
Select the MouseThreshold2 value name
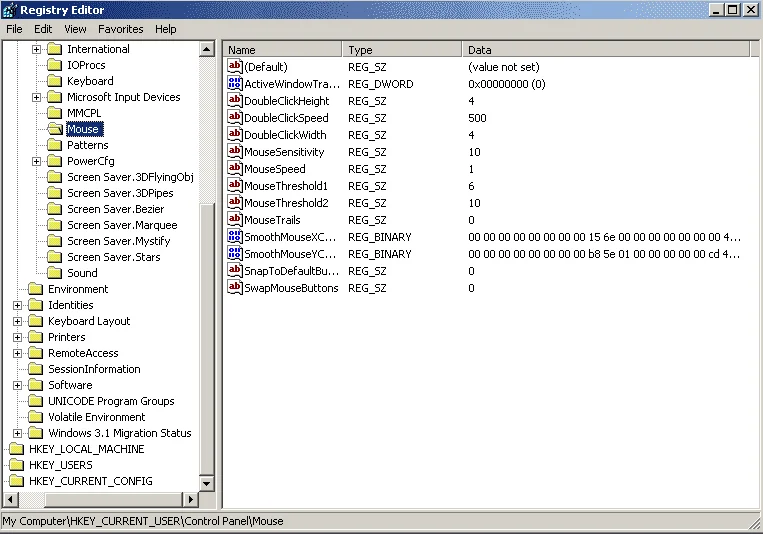286,203
